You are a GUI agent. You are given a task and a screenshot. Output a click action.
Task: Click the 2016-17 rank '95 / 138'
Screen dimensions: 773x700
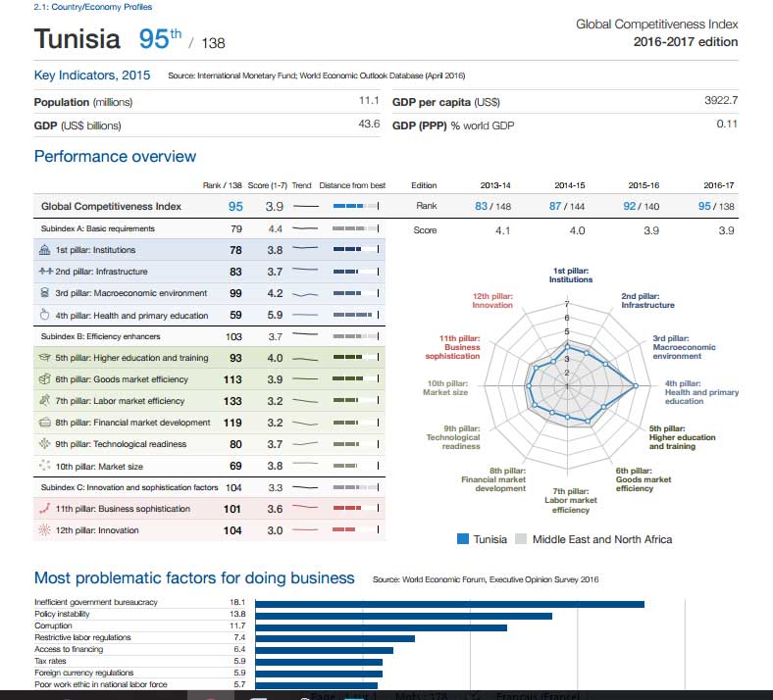click(716, 206)
